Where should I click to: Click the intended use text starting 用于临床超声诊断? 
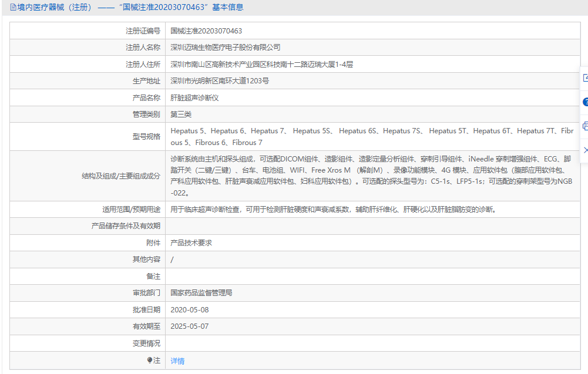point(334,210)
